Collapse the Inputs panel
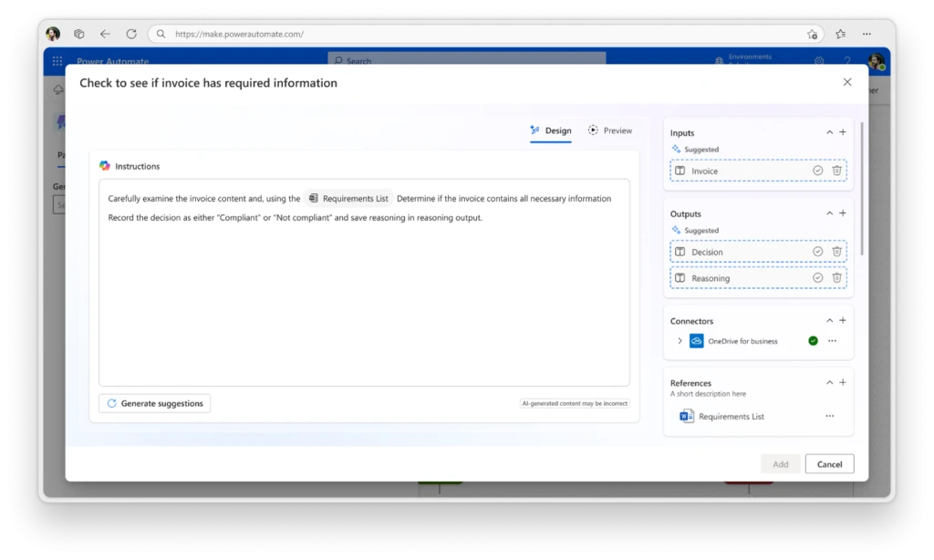934x560 pixels. click(x=829, y=131)
